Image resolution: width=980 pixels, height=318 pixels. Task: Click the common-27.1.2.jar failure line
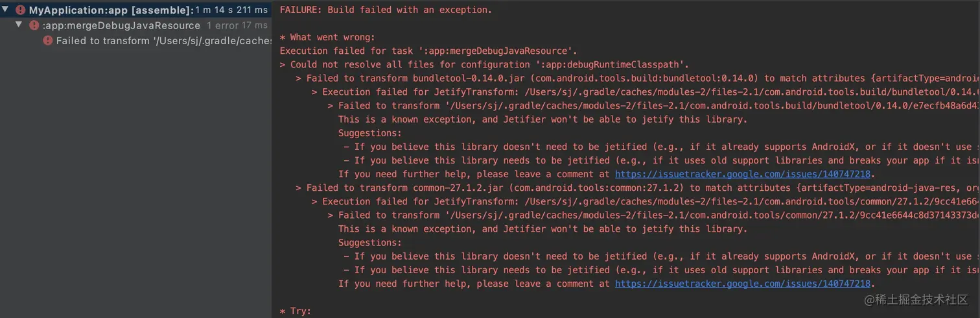(637, 188)
